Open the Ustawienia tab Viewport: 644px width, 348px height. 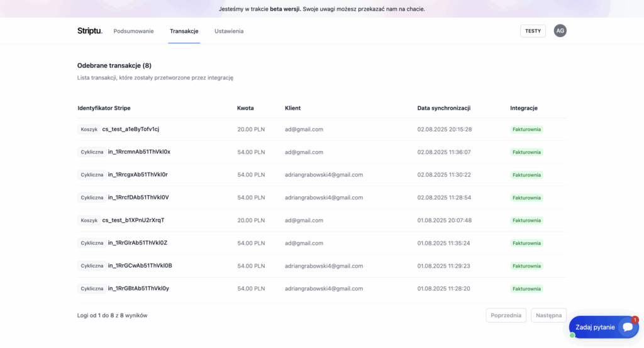tap(229, 31)
